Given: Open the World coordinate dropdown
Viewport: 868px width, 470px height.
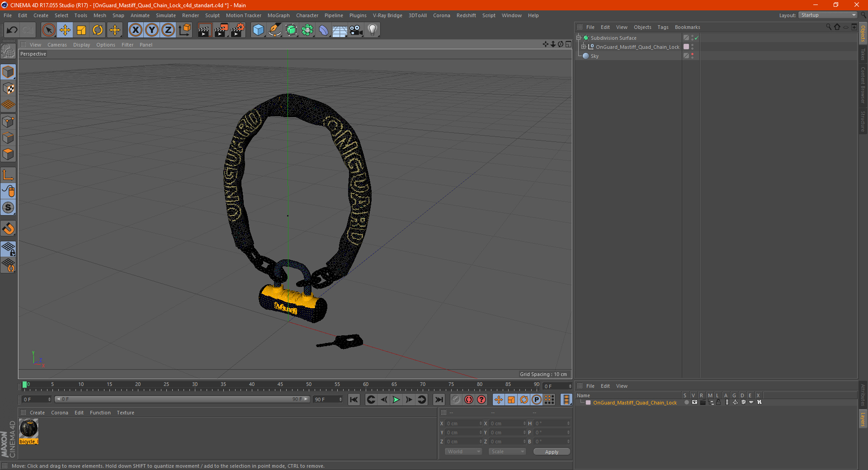Looking at the screenshot, I should (x=463, y=451).
